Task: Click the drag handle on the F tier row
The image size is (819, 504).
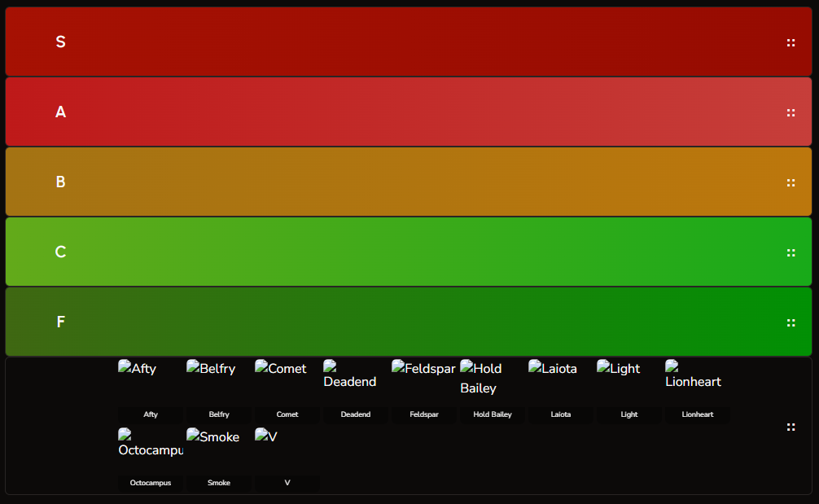Action: pos(791,322)
